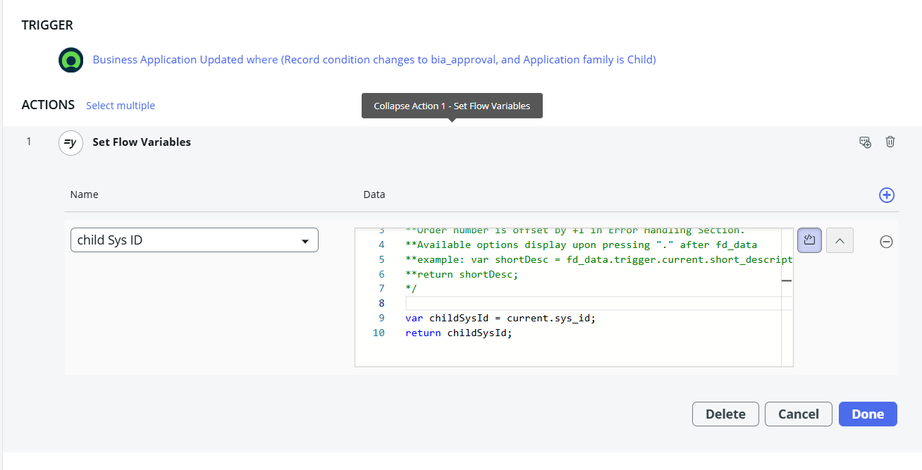Click the Done button
Image resolution: width=922 pixels, height=470 pixels.
[x=868, y=414]
